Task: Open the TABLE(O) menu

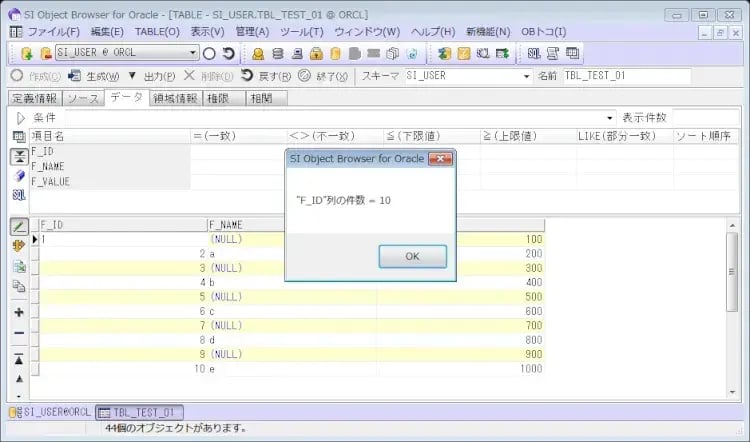Action: click(156, 32)
